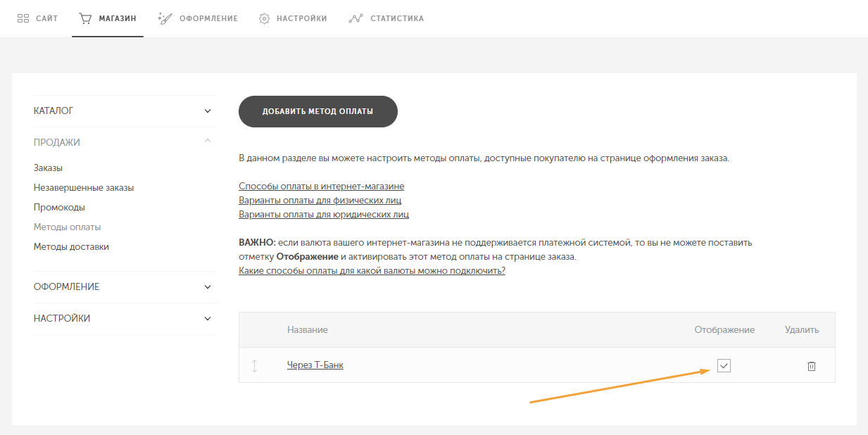Open Варианты оплаты для физических лиц link

tap(320, 201)
